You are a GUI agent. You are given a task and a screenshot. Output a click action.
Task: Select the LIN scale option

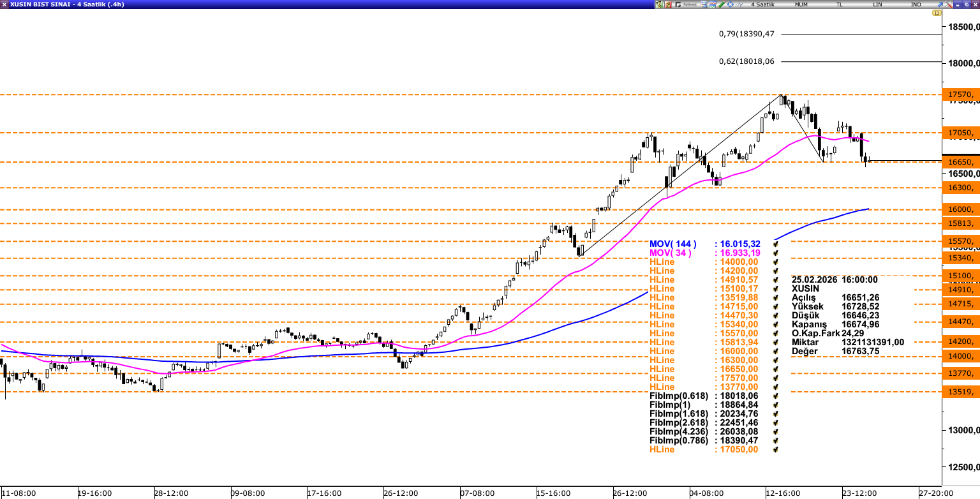(x=877, y=4)
